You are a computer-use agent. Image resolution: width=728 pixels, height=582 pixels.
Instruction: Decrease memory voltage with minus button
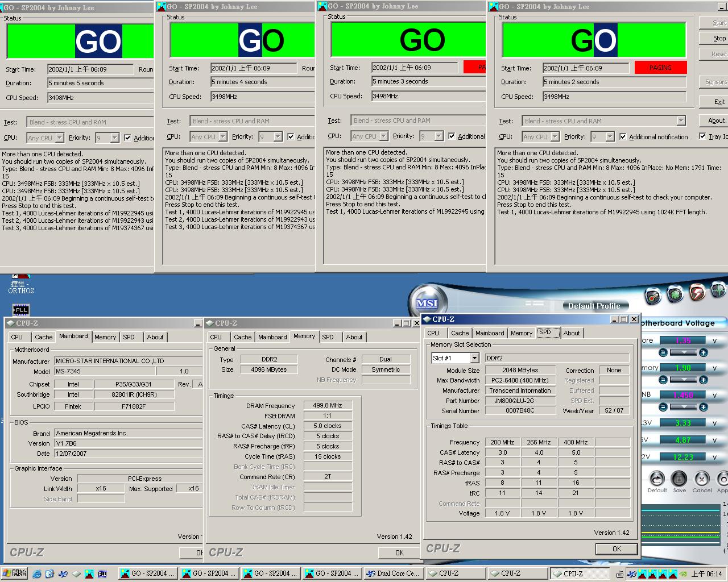pyautogui.click(x=663, y=379)
